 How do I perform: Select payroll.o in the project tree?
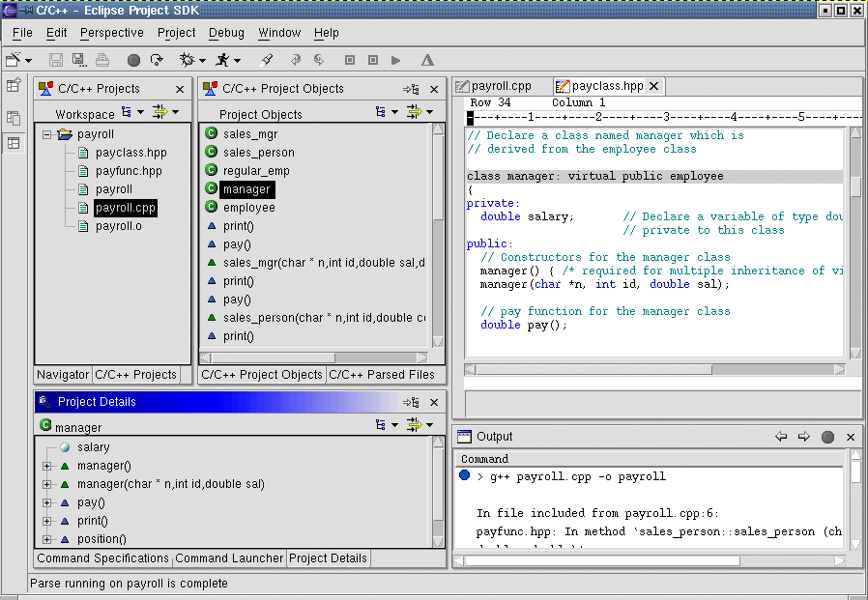(119, 226)
